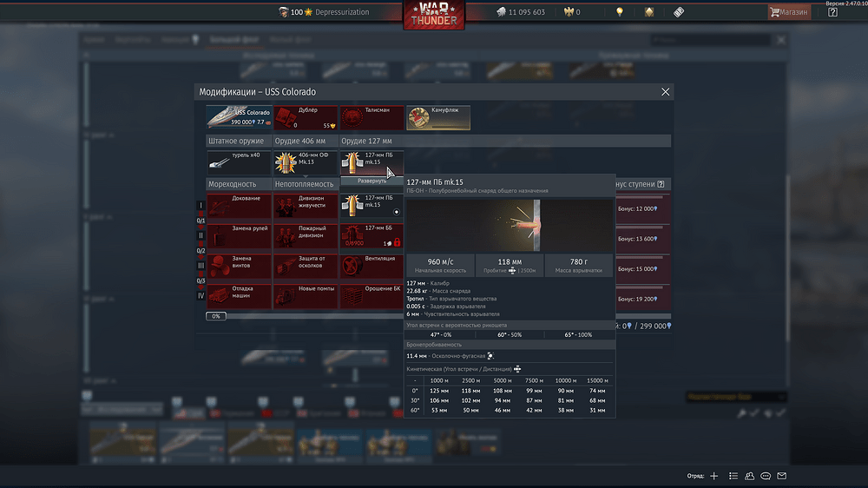Viewport: 868px width, 488px height.
Task: Open the Дублёр backup item
Action: pos(305,117)
